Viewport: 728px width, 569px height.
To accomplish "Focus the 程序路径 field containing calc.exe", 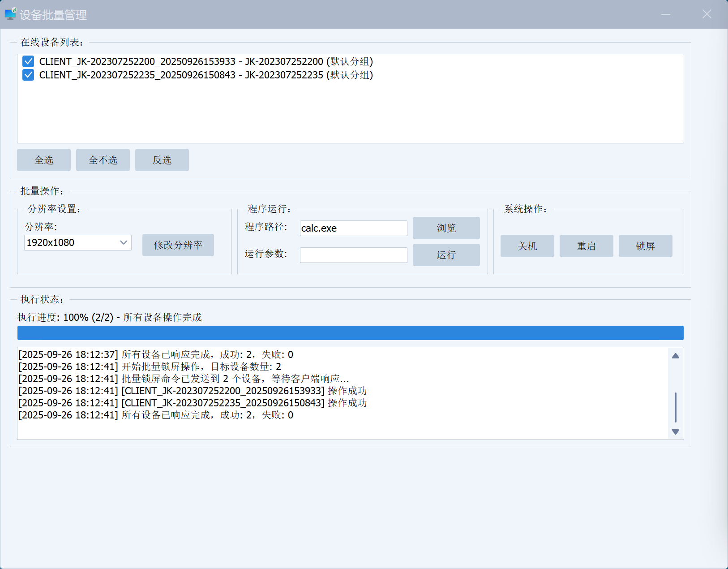I will [353, 228].
